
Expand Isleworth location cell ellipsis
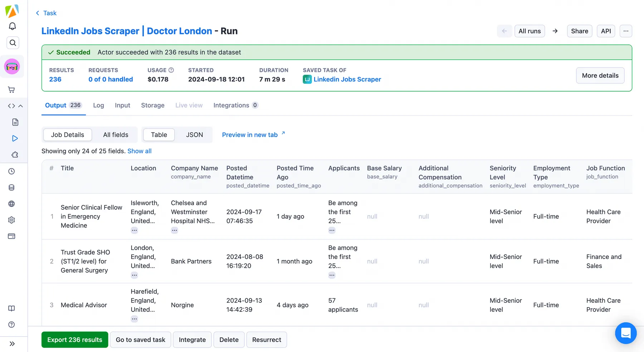pos(134,230)
